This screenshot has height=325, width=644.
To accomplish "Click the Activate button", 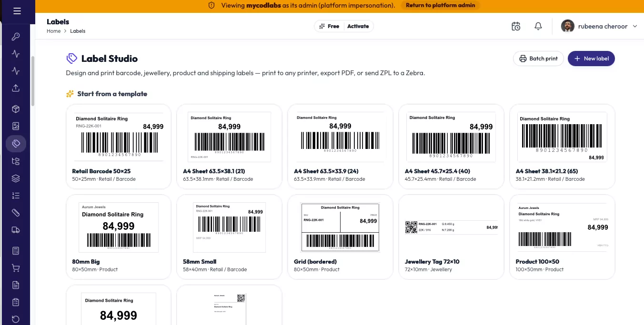I will tap(358, 26).
